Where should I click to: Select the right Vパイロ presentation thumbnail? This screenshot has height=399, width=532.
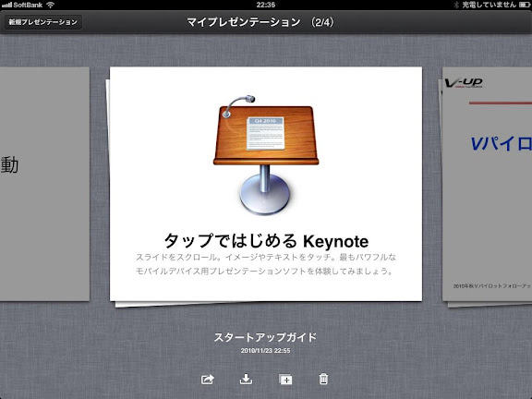tap(488, 184)
